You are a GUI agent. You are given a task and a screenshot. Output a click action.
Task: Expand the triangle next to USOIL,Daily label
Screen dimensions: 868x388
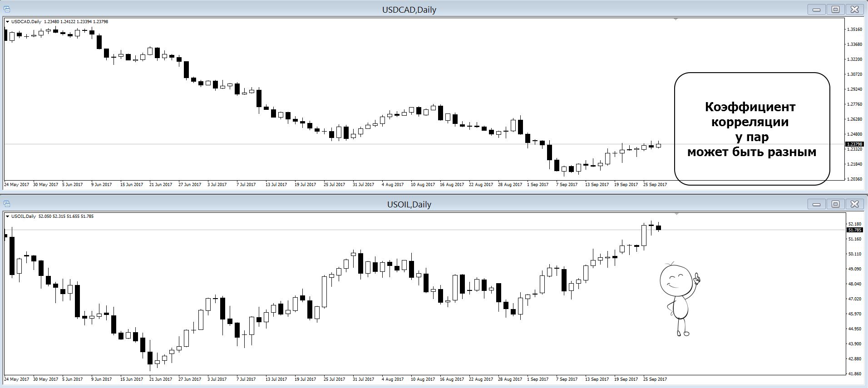7,216
